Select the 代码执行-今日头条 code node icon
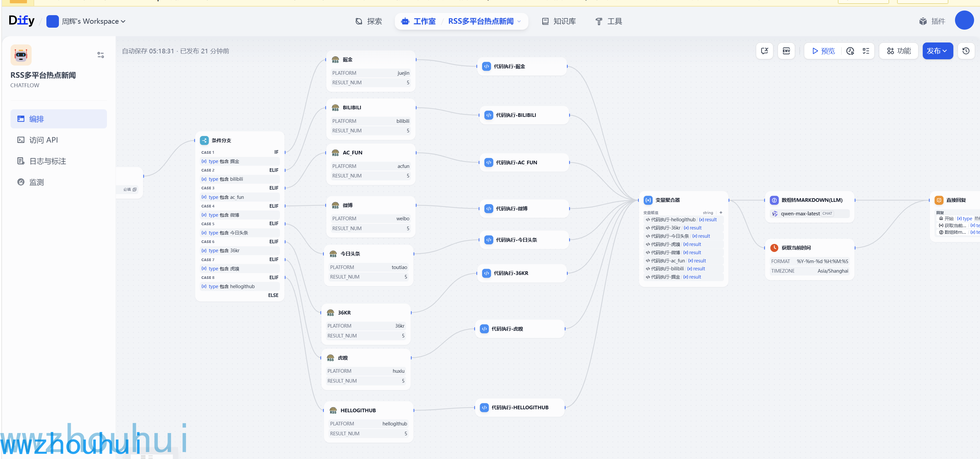Screen dimensions: 980x459 pos(488,240)
